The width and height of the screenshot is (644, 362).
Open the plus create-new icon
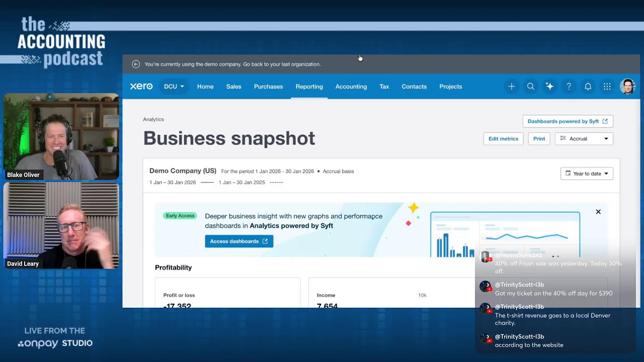512,86
